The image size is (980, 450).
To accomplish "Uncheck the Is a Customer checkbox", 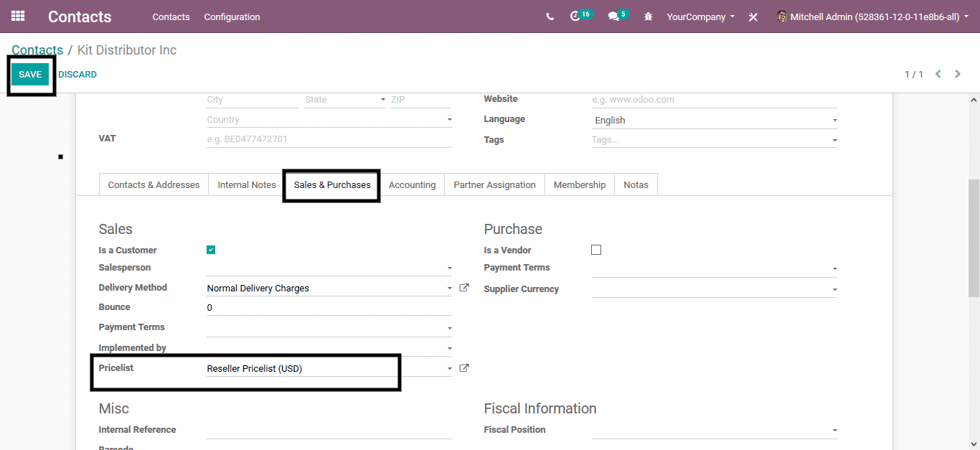I will click(x=211, y=250).
